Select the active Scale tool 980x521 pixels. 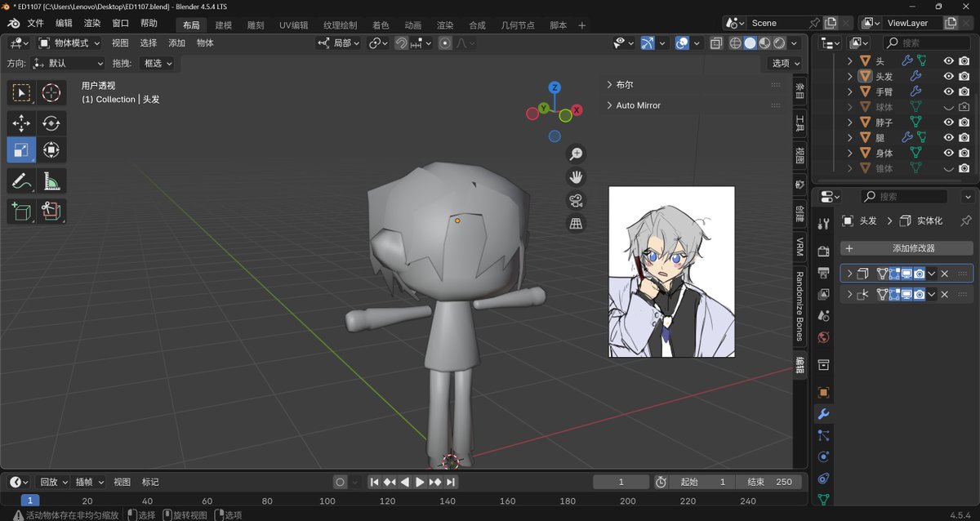click(x=20, y=150)
